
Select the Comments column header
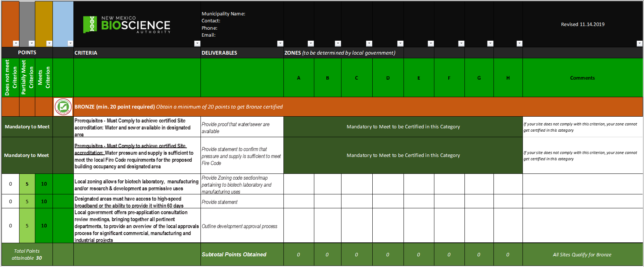pos(583,77)
